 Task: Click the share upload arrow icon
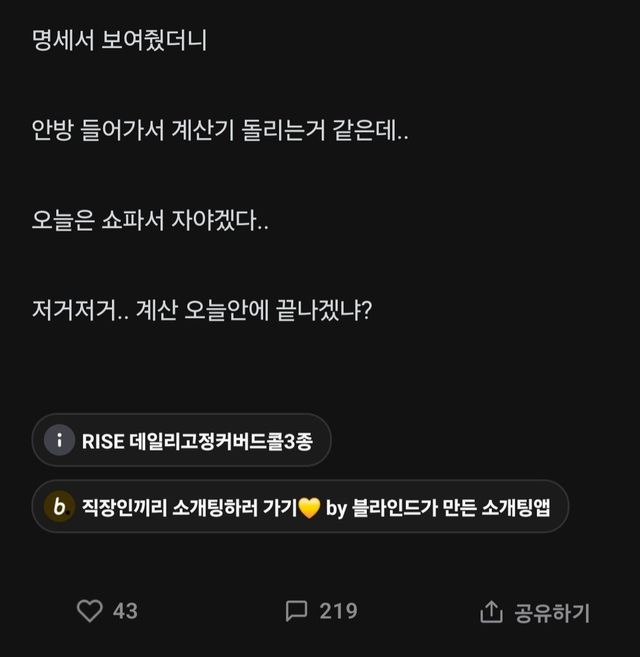(491, 612)
